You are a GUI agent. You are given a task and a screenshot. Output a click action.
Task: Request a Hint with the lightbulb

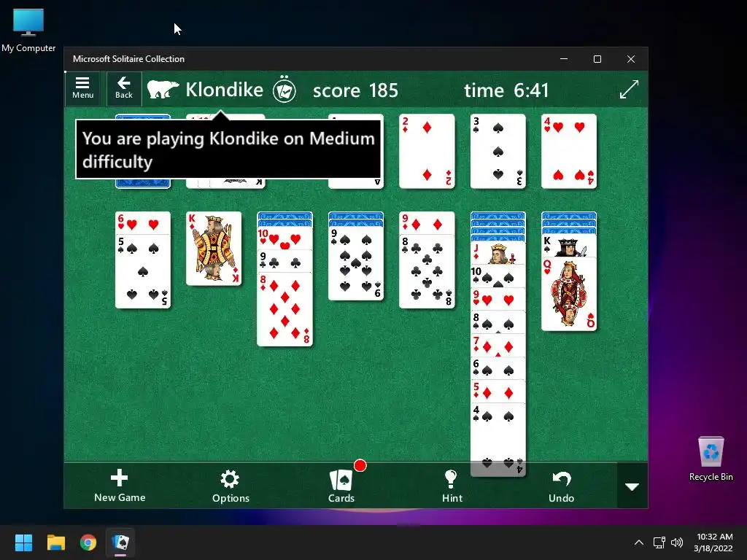point(452,486)
